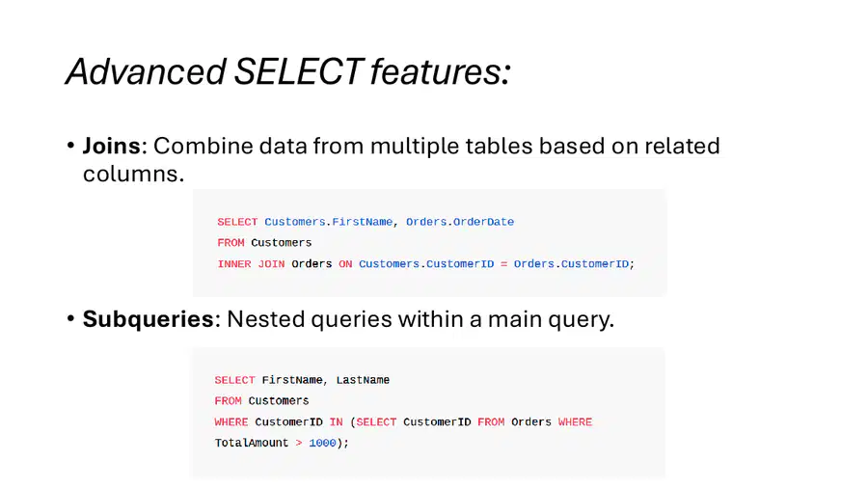Click 'Orders.OrderDate' in the first code block
This screenshot has height=488, width=868.
pos(460,222)
